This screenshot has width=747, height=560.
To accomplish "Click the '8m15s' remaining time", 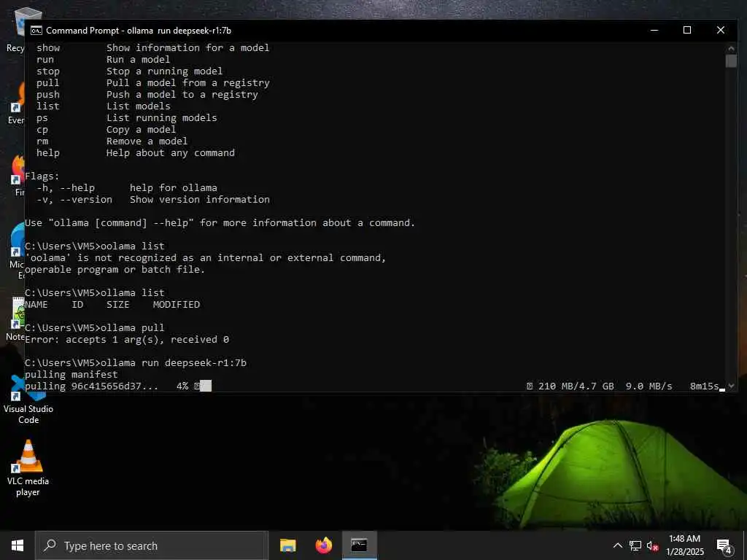I will 705,386.
